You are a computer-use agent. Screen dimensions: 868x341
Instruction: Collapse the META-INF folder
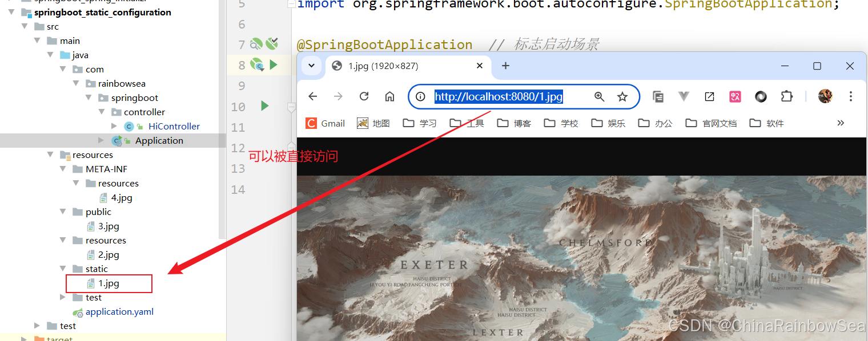(63, 169)
